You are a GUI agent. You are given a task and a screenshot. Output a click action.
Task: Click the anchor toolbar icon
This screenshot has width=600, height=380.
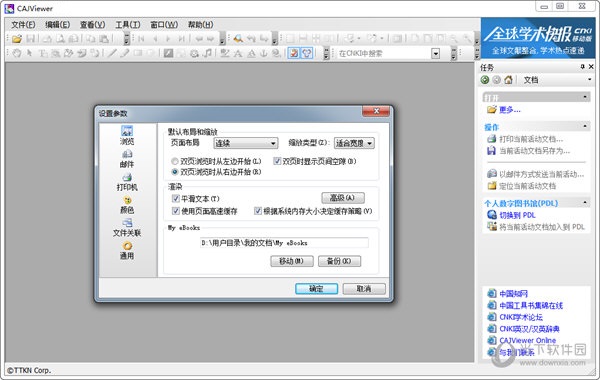(x=263, y=53)
